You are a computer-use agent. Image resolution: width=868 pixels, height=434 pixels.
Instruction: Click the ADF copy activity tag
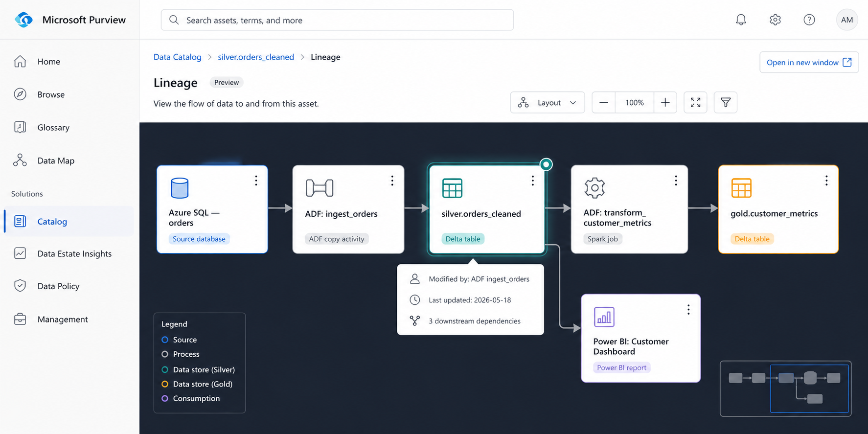(x=337, y=239)
